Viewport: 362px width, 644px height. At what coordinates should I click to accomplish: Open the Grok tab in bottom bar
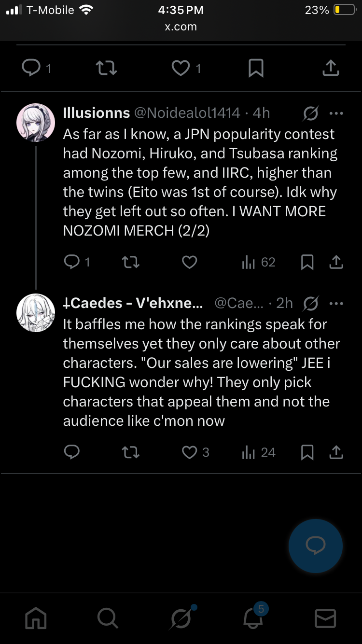click(x=181, y=617)
